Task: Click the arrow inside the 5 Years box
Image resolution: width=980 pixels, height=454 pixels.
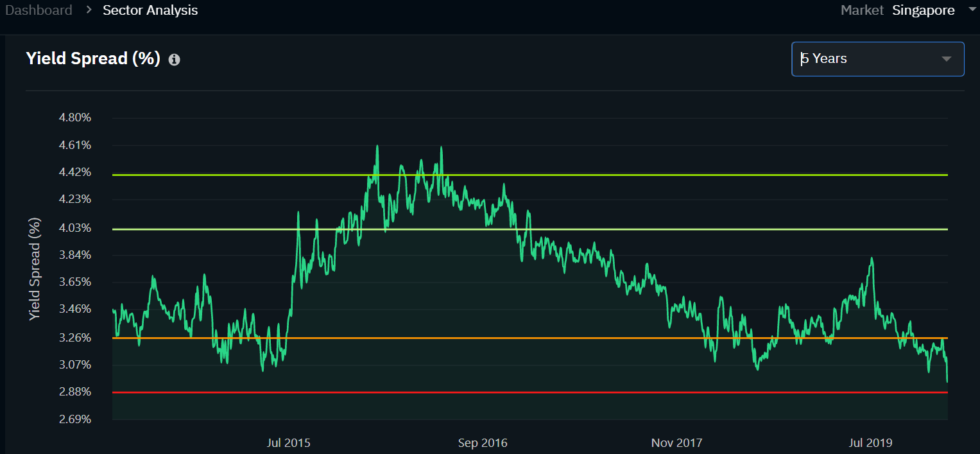Action: point(946,59)
